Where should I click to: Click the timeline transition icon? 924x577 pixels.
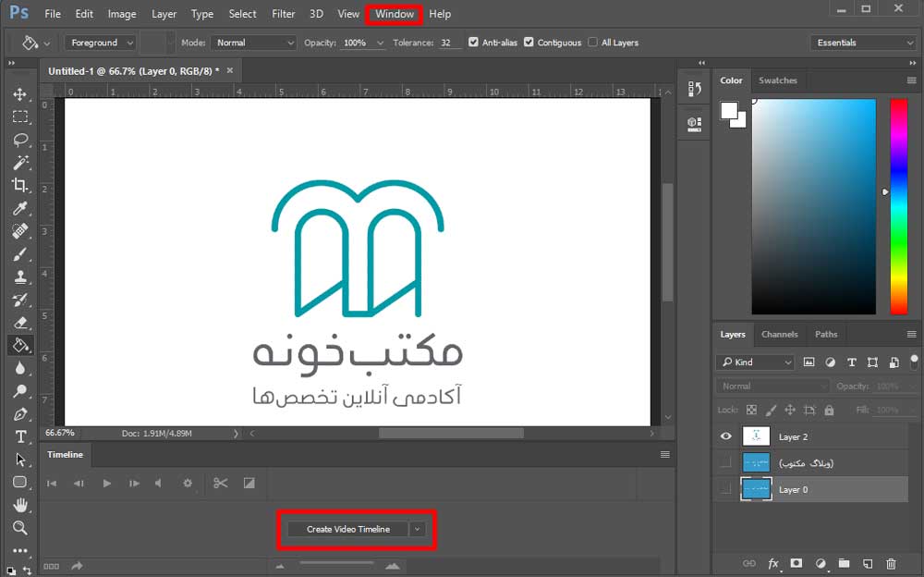coord(249,484)
